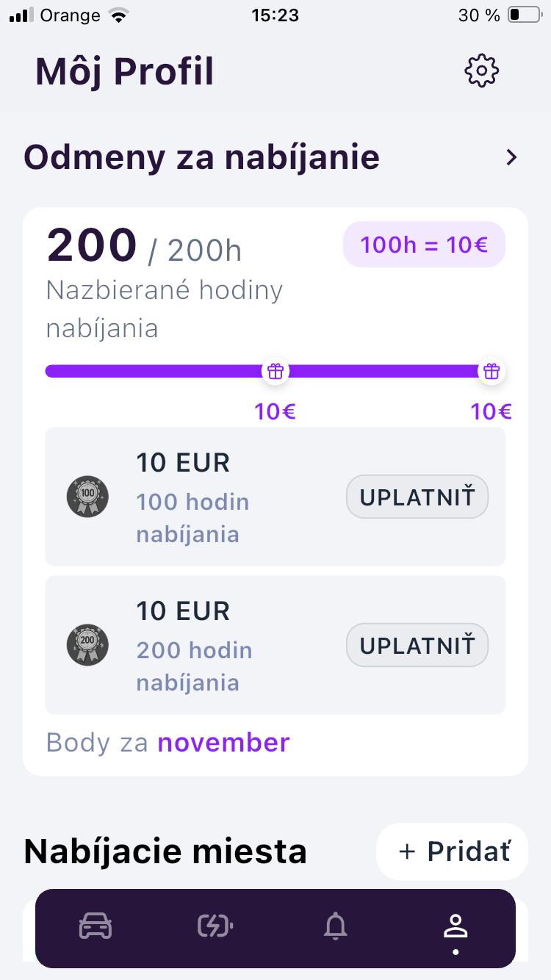Redeem the 100 hodin nabíjania reward
Screen dimensions: 551x980
417,497
